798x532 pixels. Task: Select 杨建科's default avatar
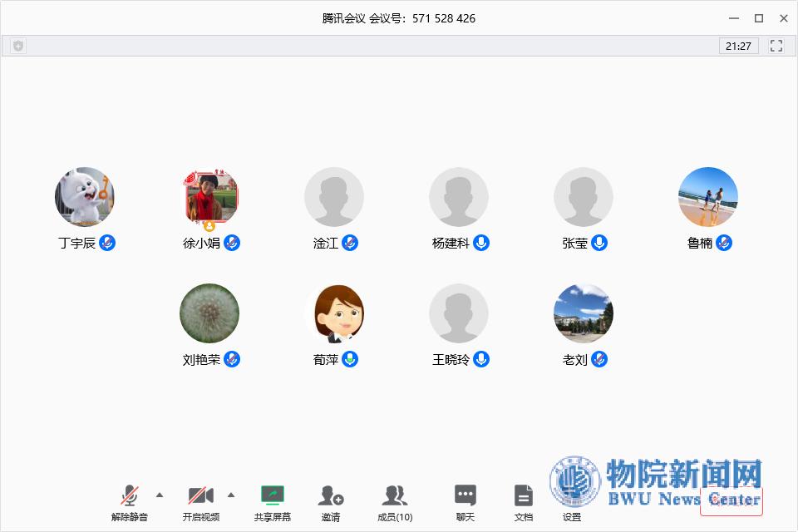pos(459,197)
